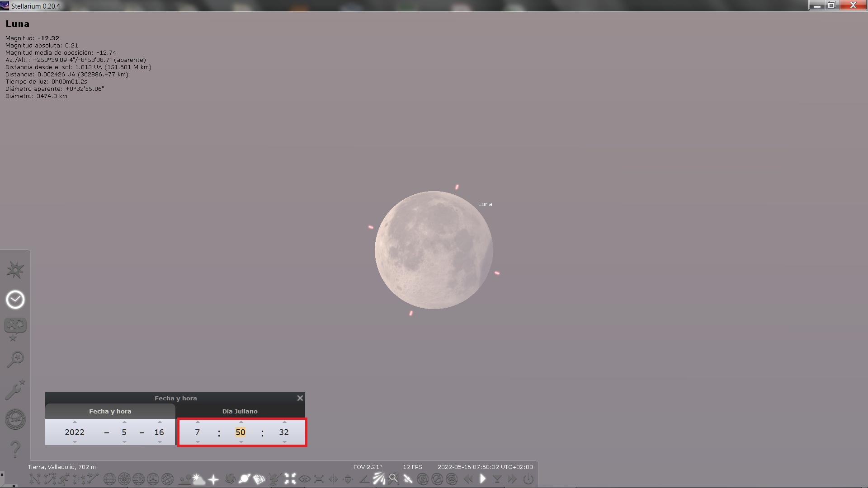Click the day field showing 16
The height and width of the screenshot is (488, 868).
pos(159,432)
